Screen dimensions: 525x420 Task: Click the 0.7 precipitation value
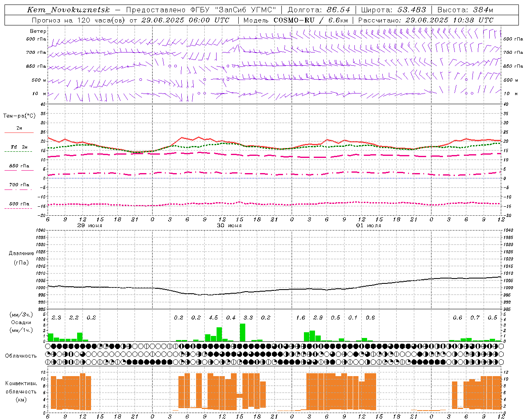click(x=475, y=317)
